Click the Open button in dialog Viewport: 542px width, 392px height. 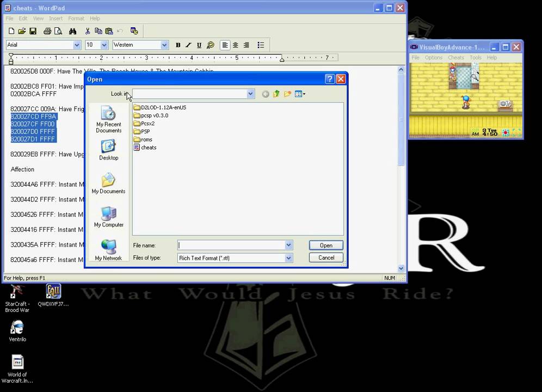click(326, 246)
